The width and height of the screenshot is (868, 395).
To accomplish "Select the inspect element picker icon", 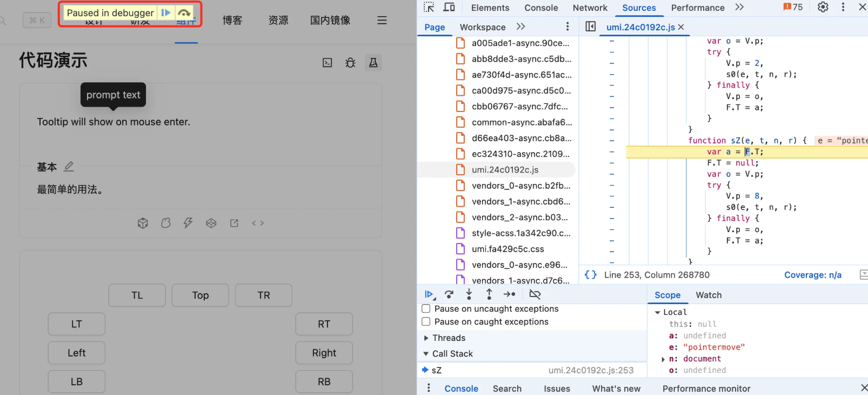I will [x=429, y=8].
